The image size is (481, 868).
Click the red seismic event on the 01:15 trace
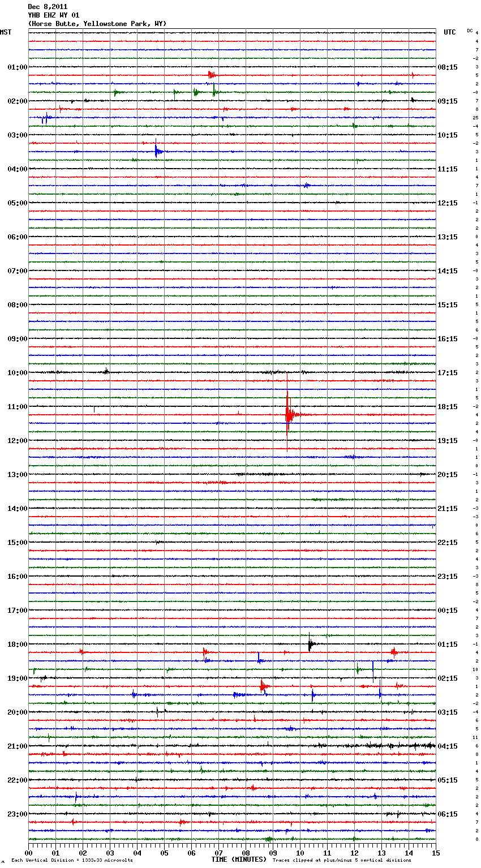point(212,75)
